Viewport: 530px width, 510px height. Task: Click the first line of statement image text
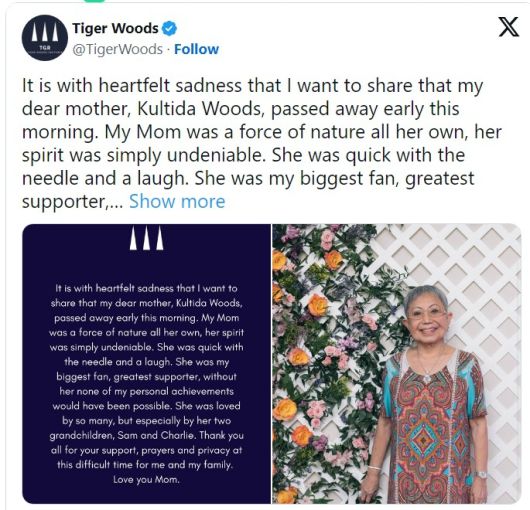click(146, 288)
